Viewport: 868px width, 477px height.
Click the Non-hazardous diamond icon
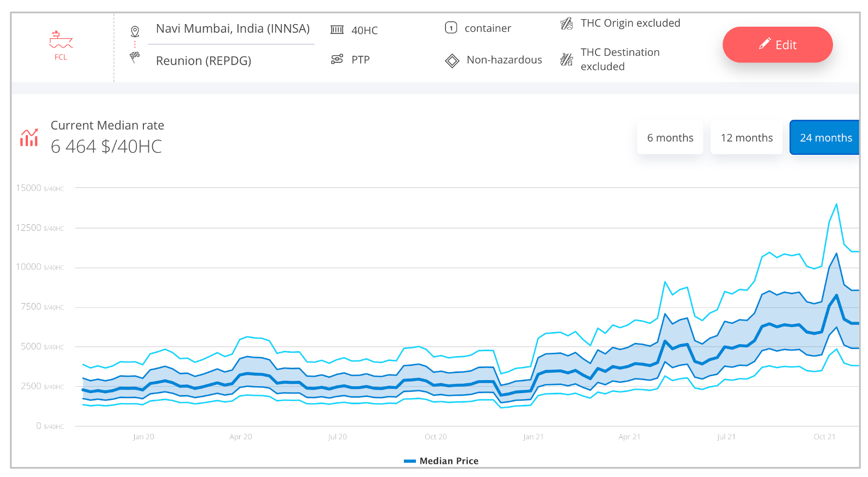452,60
